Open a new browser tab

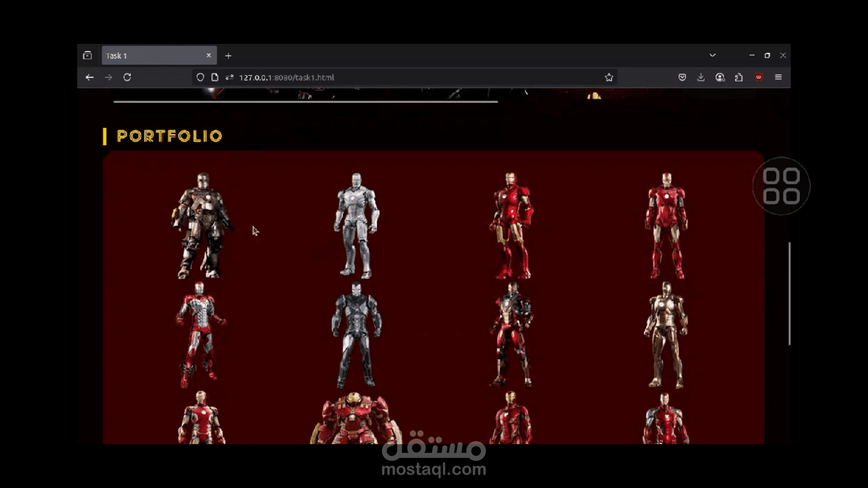pyautogui.click(x=228, y=56)
